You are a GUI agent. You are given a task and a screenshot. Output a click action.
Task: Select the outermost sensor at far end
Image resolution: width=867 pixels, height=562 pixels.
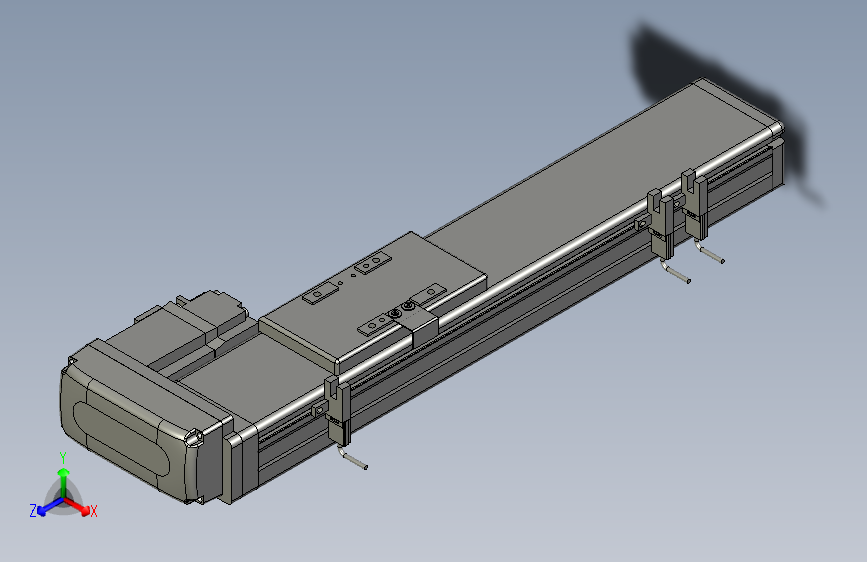(695, 204)
